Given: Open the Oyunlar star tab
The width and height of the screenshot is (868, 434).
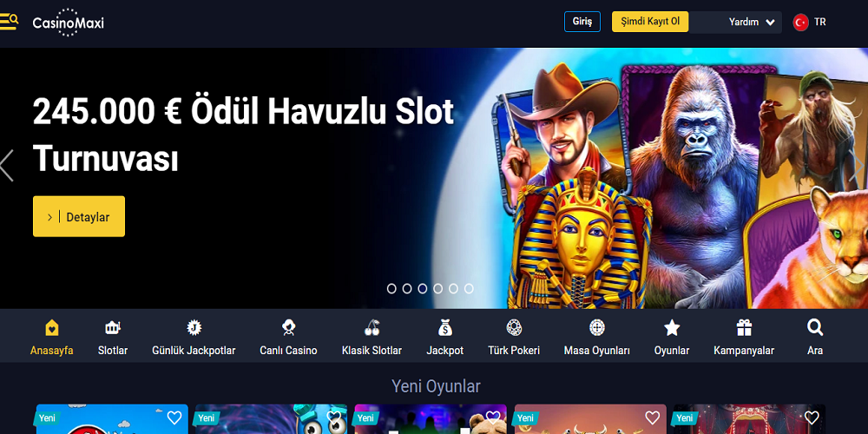Looking at the screenshot, I should click(x=672, y=337).
